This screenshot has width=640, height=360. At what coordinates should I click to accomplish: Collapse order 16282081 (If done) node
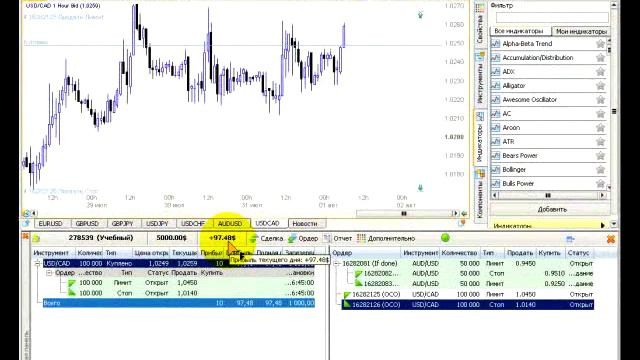pyautogui.click(x=337, y=264)
